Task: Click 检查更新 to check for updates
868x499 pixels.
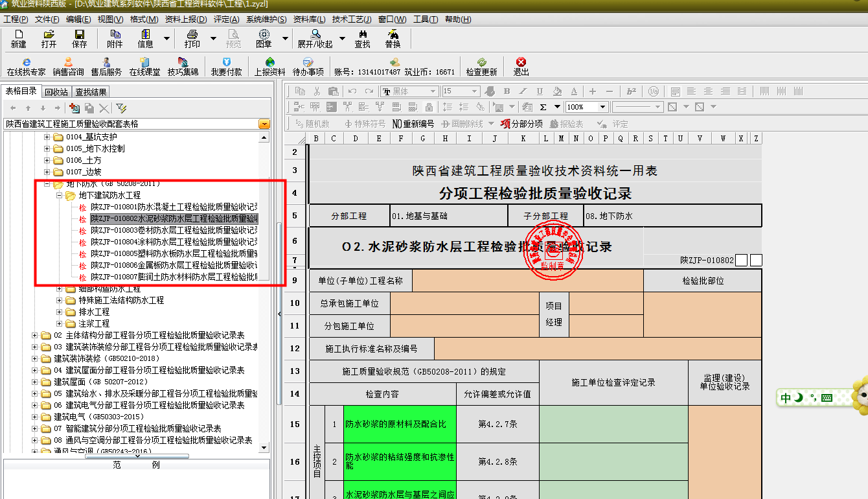Action: tap(481, 67)
